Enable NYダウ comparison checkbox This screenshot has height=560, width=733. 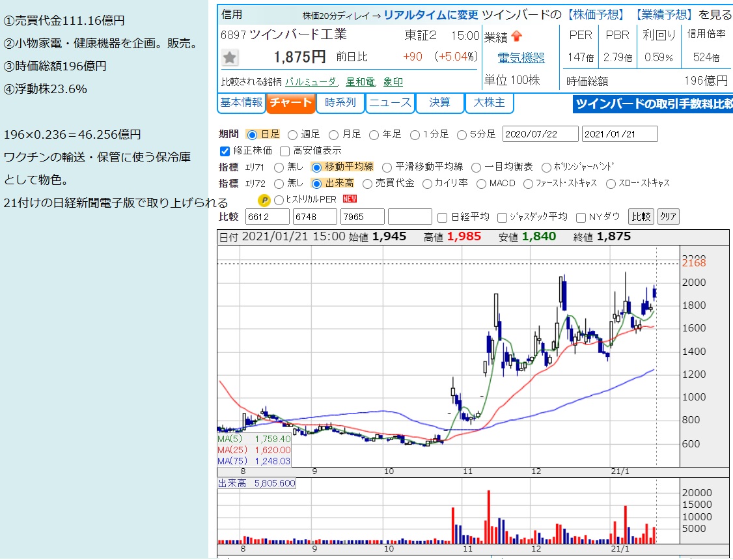[x=581, y=217]
